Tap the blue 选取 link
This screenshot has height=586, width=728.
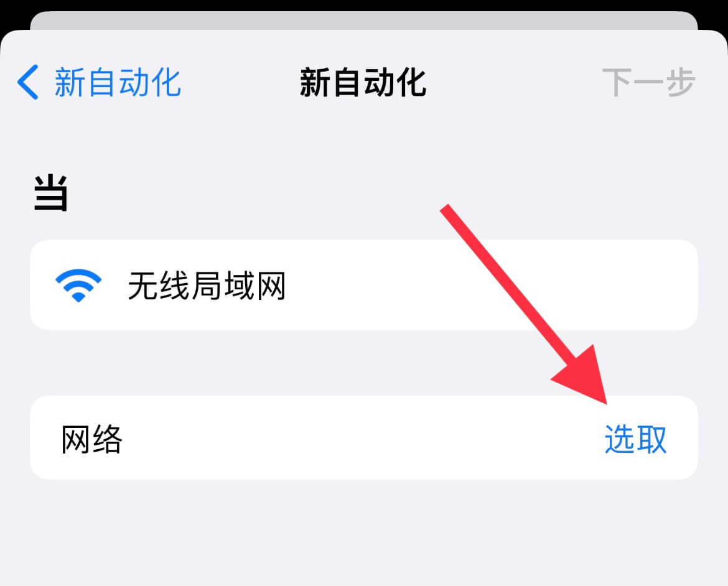click(635, 439)
